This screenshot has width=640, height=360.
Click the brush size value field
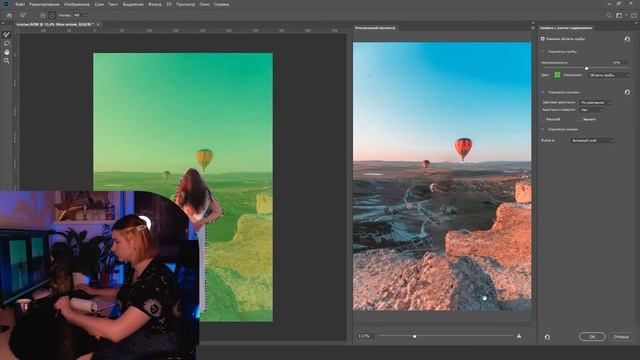tap(77, 15)
